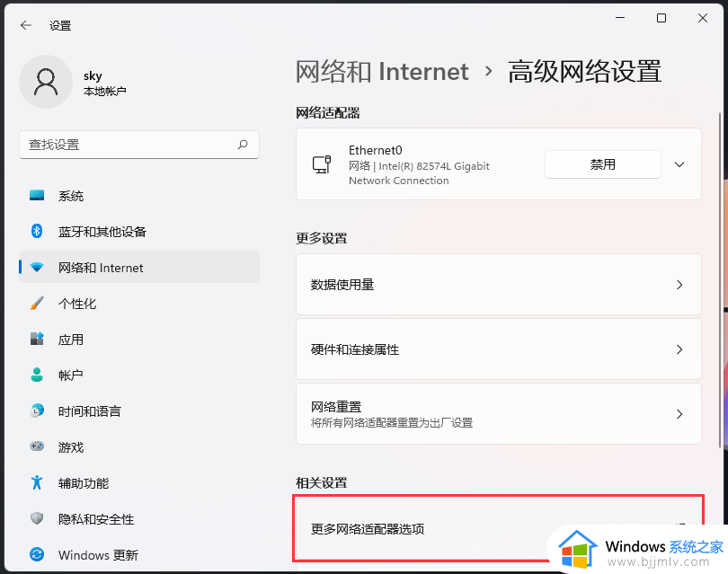Minimize the 设置 window
The height and width of the screenshot is (574, 728).
(x=620, y=18)
